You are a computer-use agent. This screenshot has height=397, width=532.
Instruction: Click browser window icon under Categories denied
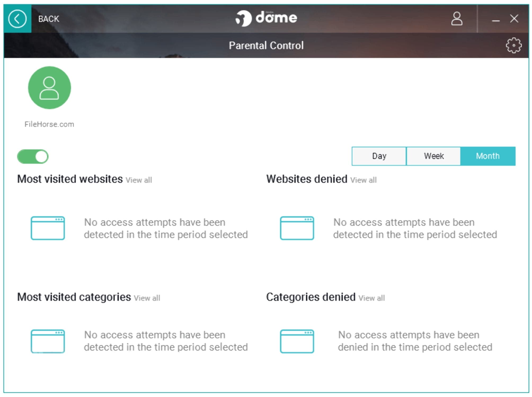click(x=297, y=341)
